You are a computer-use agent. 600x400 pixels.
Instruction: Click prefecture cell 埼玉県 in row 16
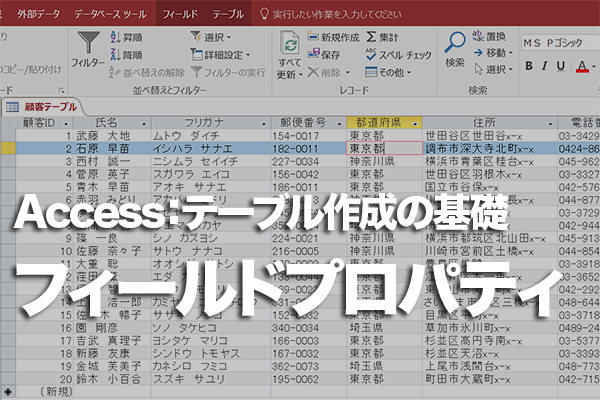(x=385, y=328)
